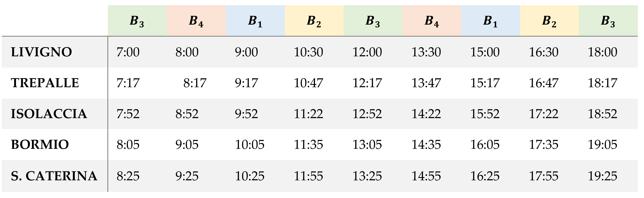The width and height of the screenshot is (644, 198).
Task: Click the 17:35 Bormio time cell
Action: [544, 145]
